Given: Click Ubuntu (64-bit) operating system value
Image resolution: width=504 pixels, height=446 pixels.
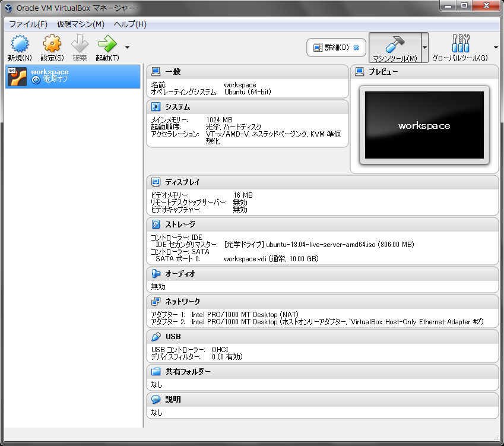Looking at the screenshot, I should point(248,92).
